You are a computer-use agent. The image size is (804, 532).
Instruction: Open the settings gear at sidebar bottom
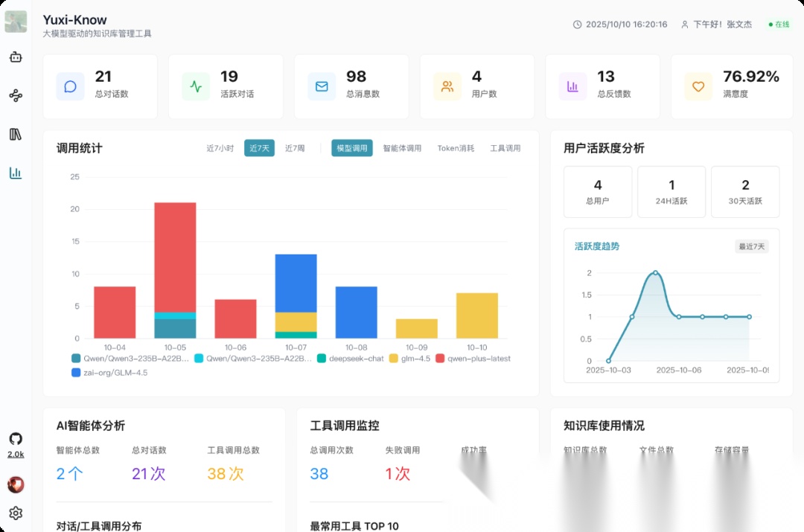tap(16, 513)
